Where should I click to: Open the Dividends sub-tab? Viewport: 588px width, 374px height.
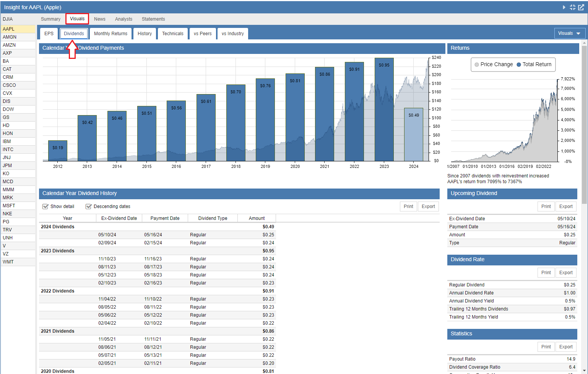(x=74, y=34)
